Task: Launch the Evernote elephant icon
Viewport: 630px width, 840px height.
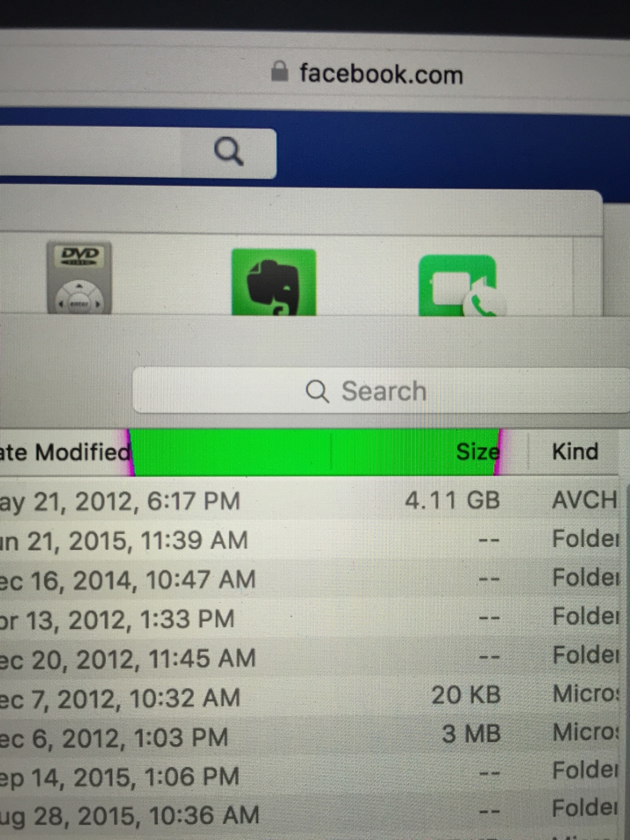Action: pyautogui.click(x=273, y=282)
